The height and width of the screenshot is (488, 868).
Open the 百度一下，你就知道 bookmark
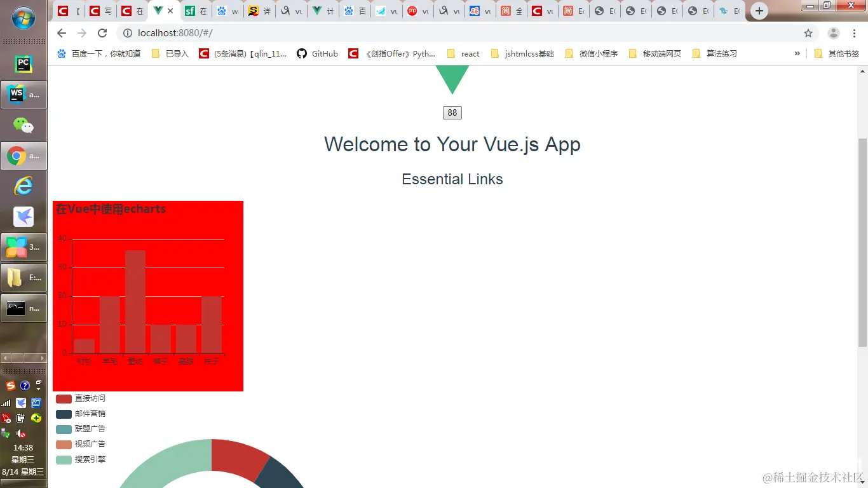[x=99, y=54]
